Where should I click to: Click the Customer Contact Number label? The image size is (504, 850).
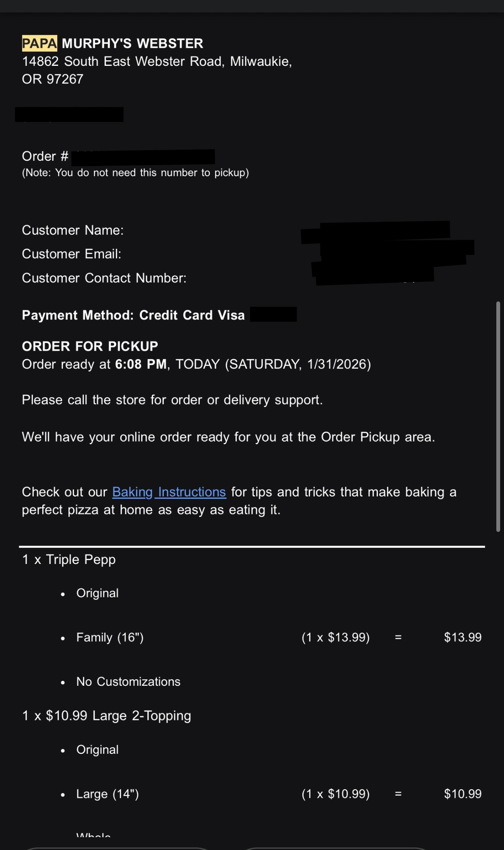click(104, 278)
